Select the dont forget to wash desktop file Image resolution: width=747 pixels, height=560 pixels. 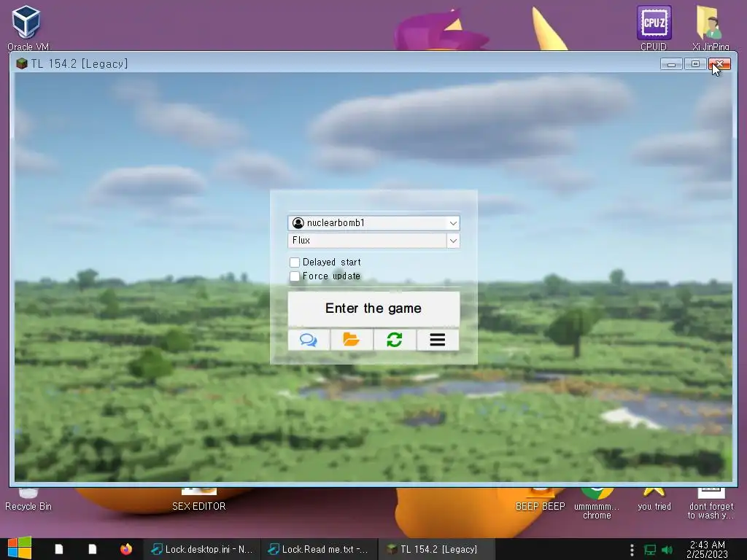coord(711,504)
